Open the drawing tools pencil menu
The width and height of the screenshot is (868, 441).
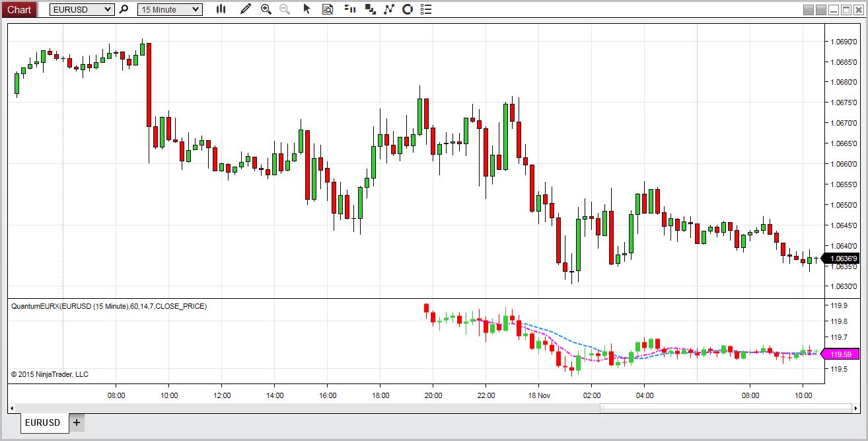point(246,9)
